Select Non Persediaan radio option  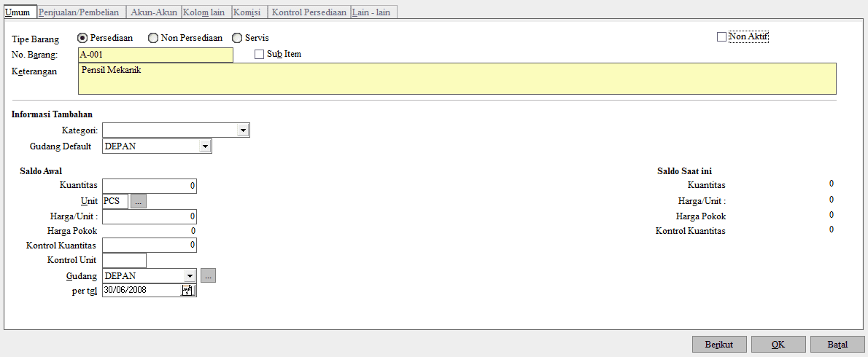(152, 38)
